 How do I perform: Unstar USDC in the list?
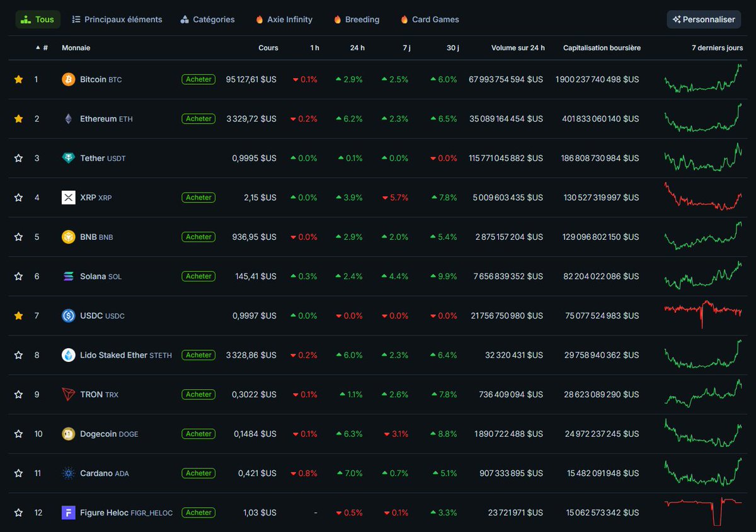[x=18, y=315]
